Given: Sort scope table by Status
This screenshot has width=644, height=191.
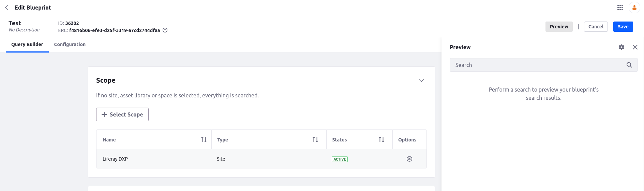Looking at the screenshot, I should pos(381,139).
